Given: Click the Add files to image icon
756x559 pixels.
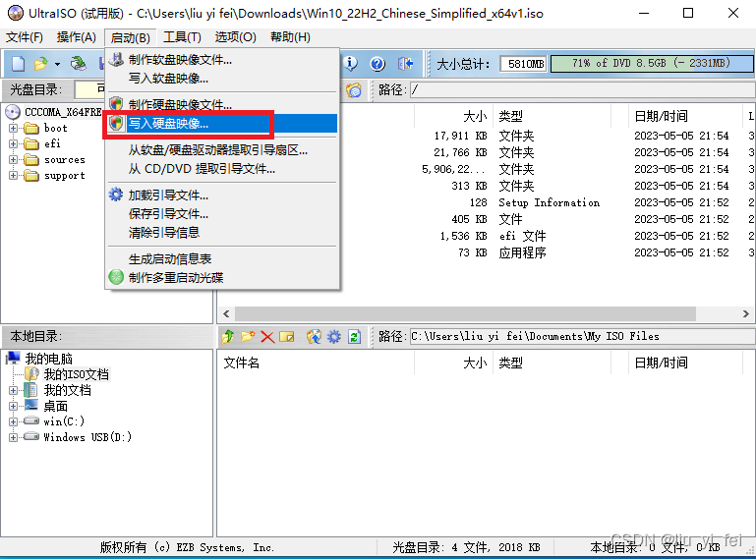Looking at the screenshot, I should coord(314,336).
